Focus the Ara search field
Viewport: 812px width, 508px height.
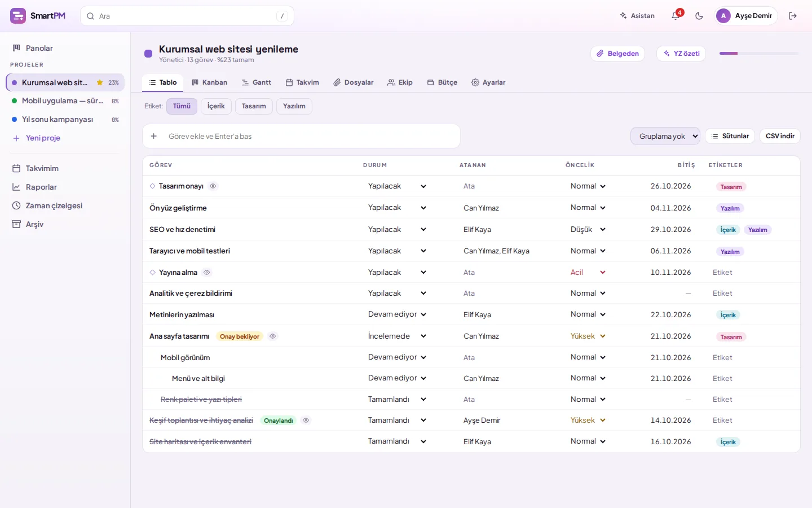(187, 16)
